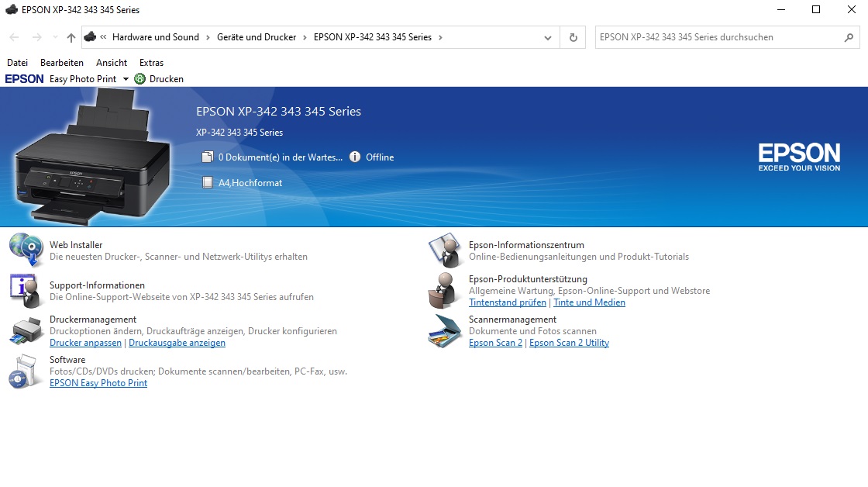Click the Drucken toolbar label

(166, 78)
